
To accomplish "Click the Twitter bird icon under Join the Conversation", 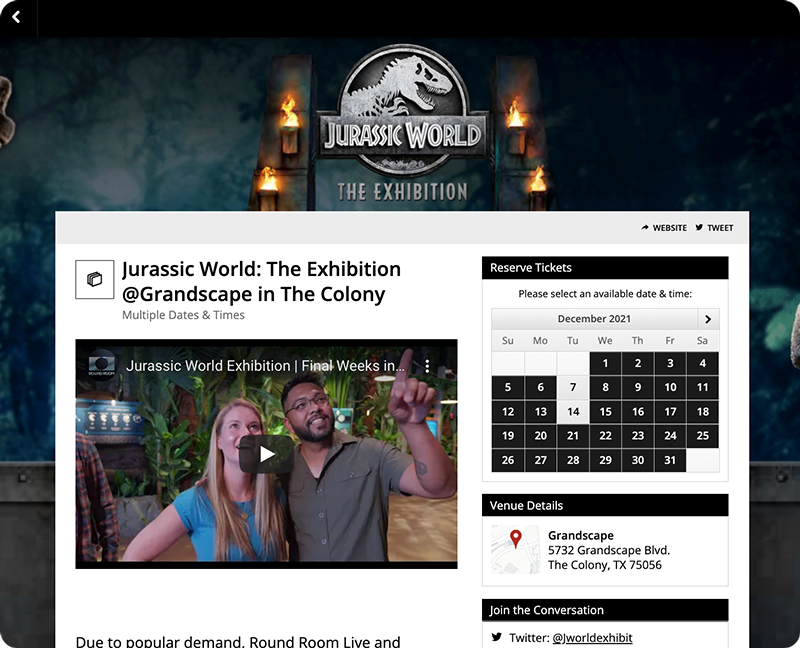I will click(497, 636).
